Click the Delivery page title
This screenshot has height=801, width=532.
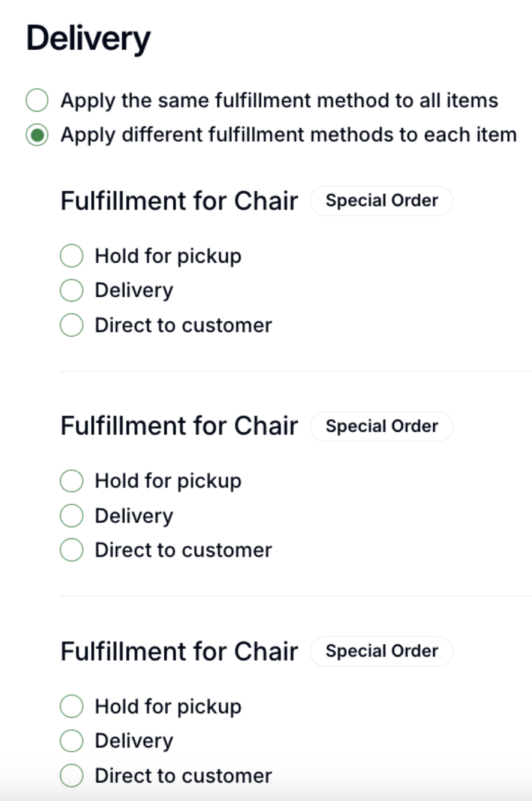pos(89,39)
